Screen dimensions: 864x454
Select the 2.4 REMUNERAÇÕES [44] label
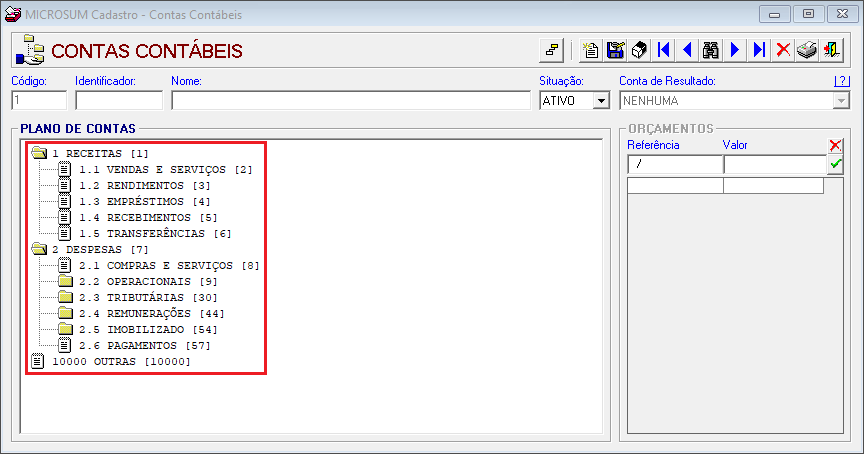point(152,314)
